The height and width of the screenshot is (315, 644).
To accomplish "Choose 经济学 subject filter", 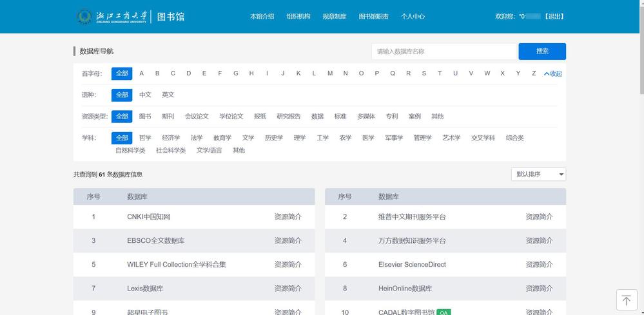I will [x=171, y=138].
